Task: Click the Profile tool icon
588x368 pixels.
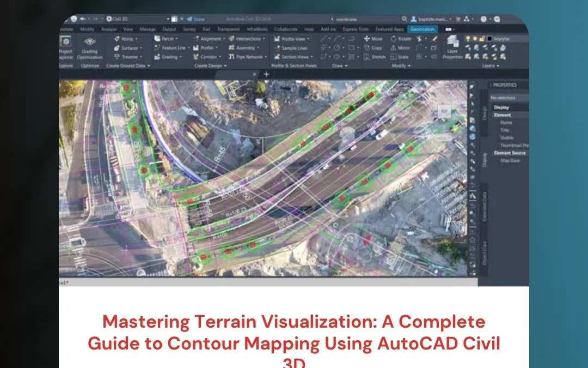Action: [x=196, y=47]
